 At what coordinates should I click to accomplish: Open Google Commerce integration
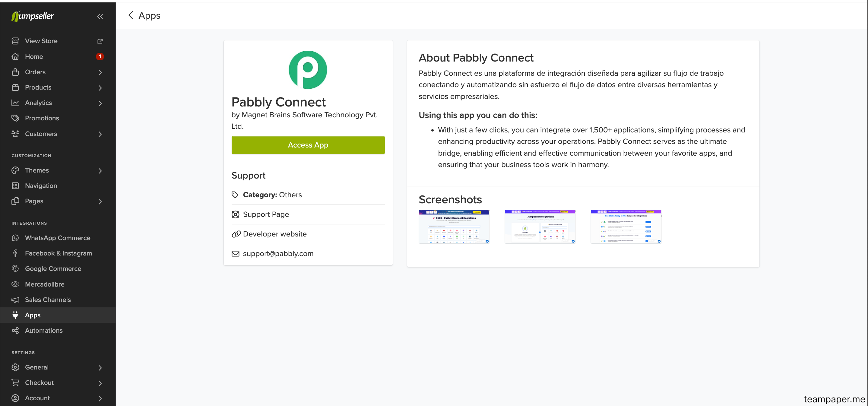[x=53, y=268]
